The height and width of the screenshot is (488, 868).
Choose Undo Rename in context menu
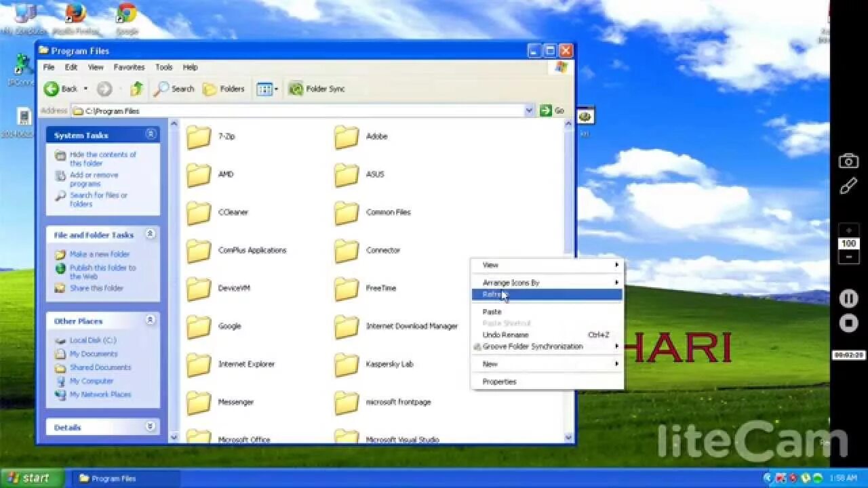click(547, 335)
